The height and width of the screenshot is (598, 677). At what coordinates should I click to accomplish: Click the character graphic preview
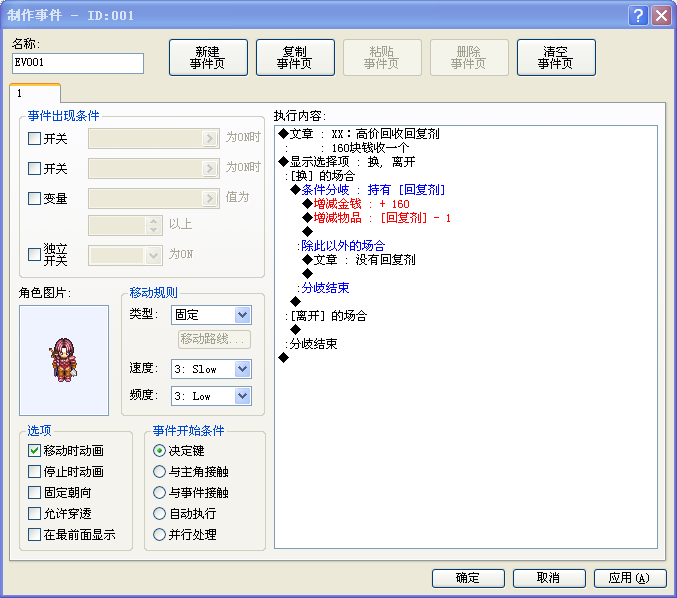pyautogui.click(x=64, y=361)
